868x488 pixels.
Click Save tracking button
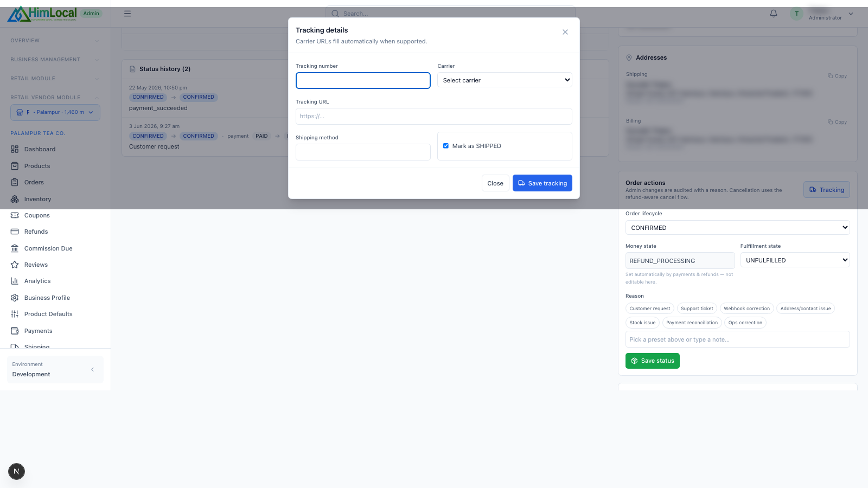coord(542,183)
